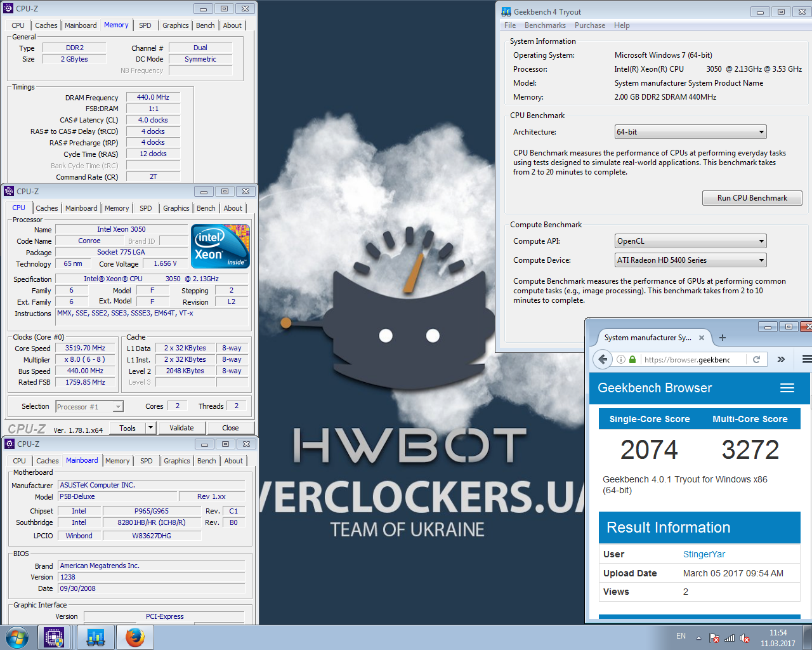Click the DRAM Frequency value 440.0 MHz
The width and height of the screenshot is (812, 650).
pyautogui.click(x=153, y=98)
